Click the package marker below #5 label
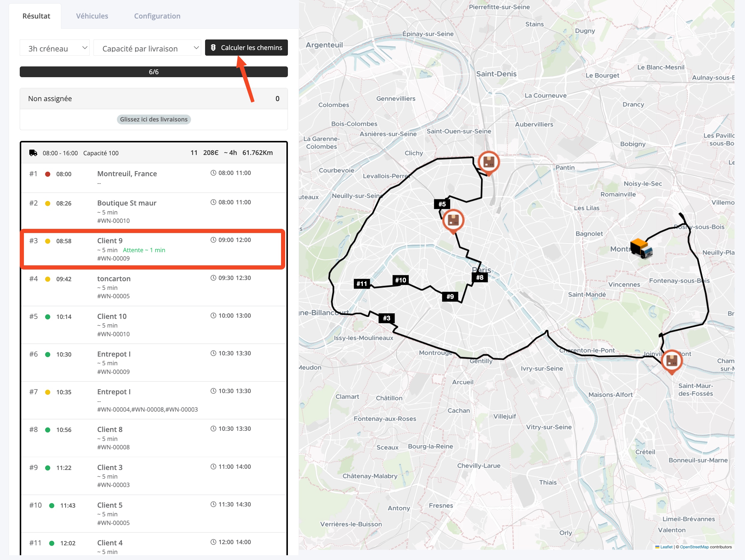This screenshot has width=745, height=560. (453, 220)
